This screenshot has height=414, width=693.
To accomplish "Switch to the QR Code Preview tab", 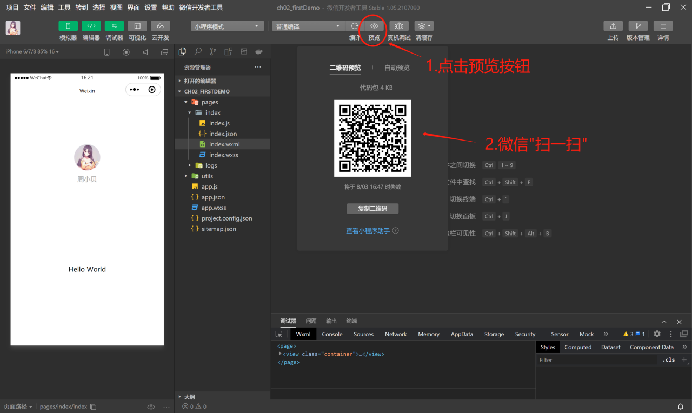I will 345,68.
